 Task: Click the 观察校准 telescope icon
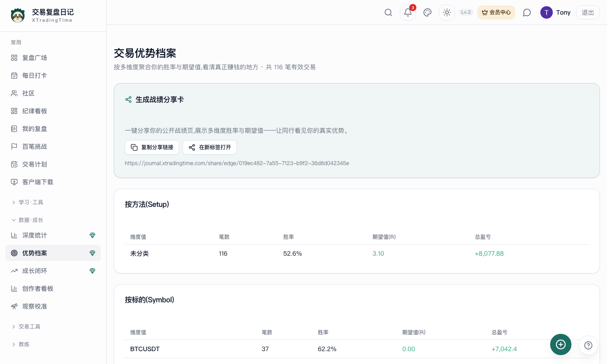(14, 306)
